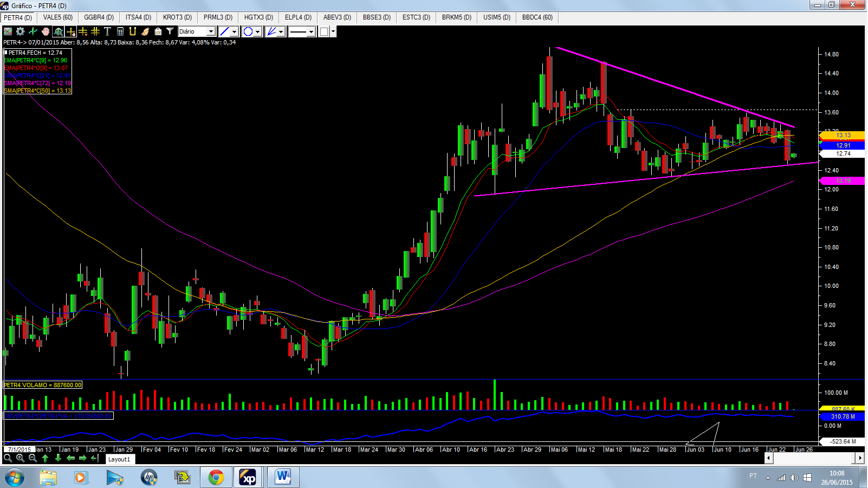Screen dimensions: 868x488
Task: Expand the fan tool dropdown arrow
Action: coord(281,31)
